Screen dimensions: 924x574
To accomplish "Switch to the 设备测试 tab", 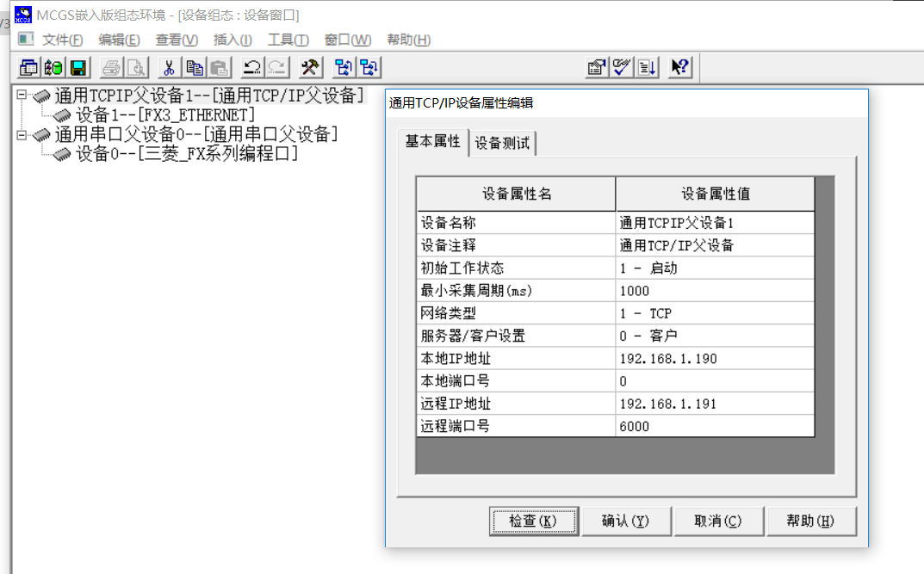I will [502, 143].
